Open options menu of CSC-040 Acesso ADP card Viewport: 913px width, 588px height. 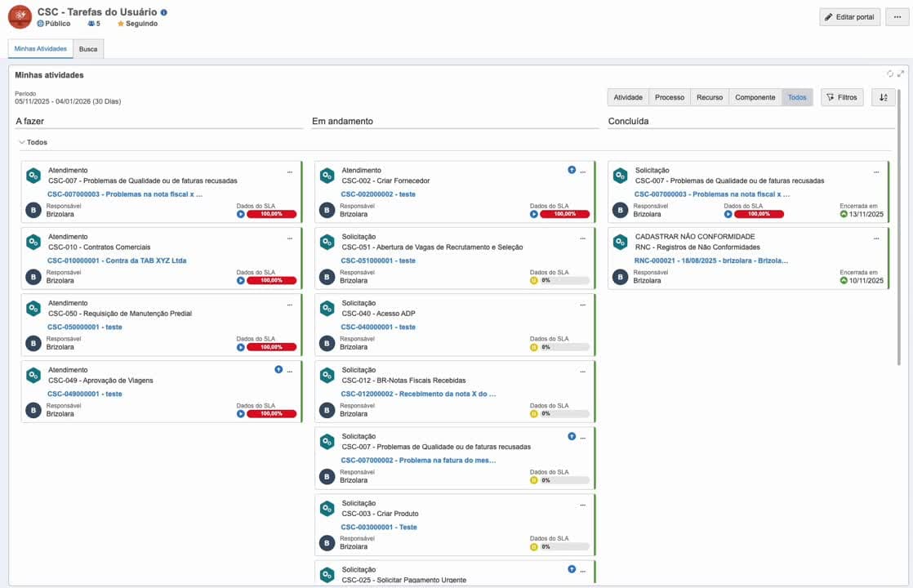[x=583, y=305]
